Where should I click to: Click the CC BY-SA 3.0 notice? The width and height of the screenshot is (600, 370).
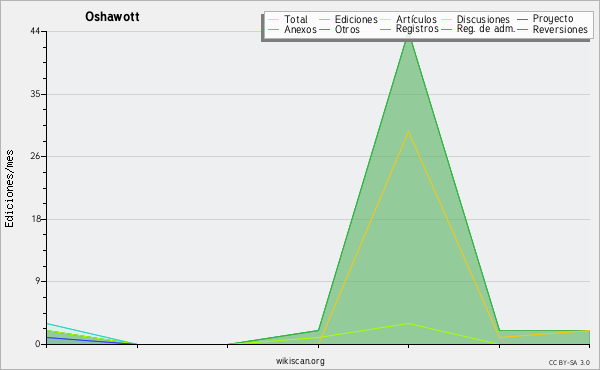click(x=569, y=363)
